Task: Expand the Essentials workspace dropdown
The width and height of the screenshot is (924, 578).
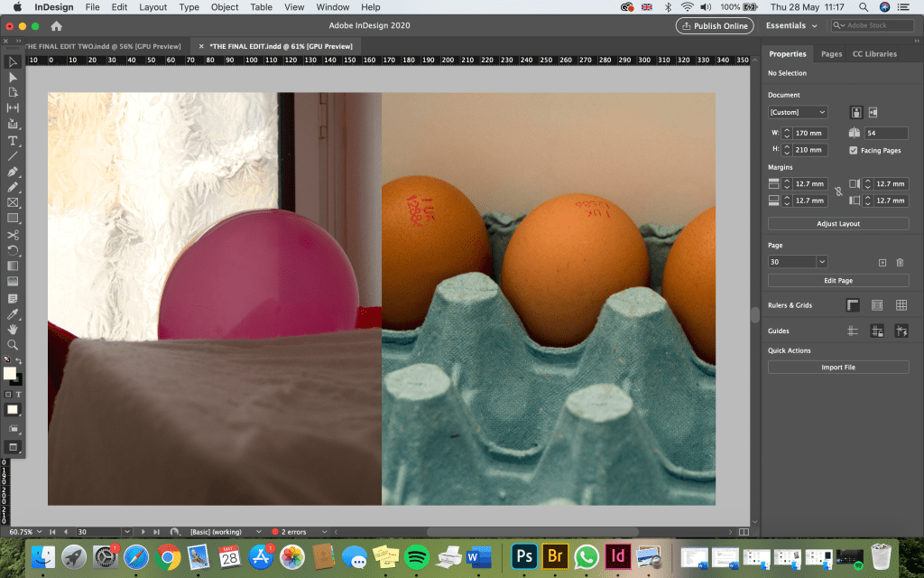Action: pos(791,26)
